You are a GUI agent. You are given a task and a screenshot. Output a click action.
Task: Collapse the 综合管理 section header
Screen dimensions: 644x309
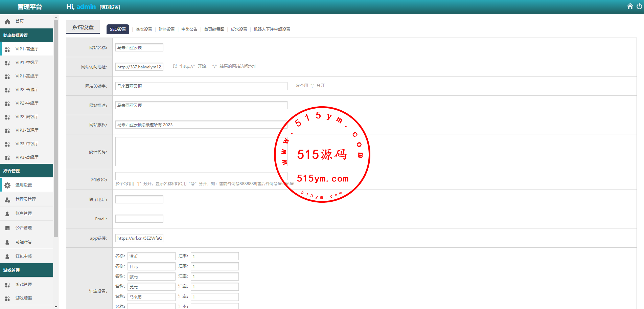pyautogui.click(x=26, y=171)
